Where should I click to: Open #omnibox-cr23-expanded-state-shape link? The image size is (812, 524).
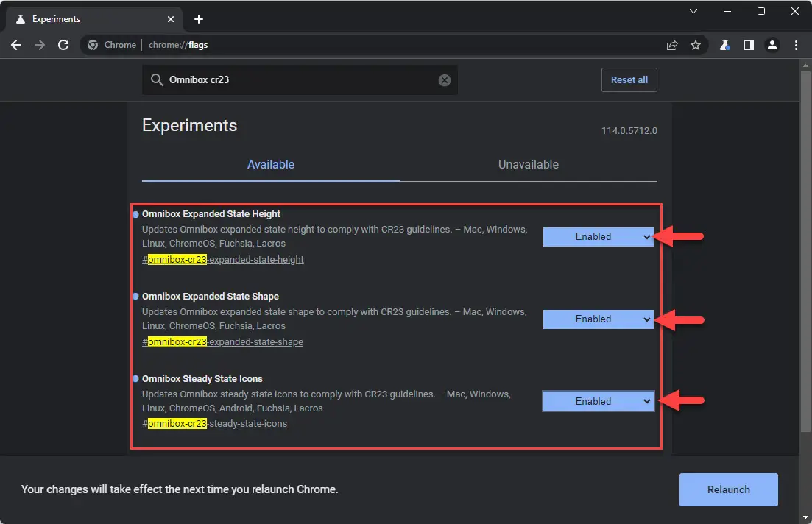click(x=222, y=341)
